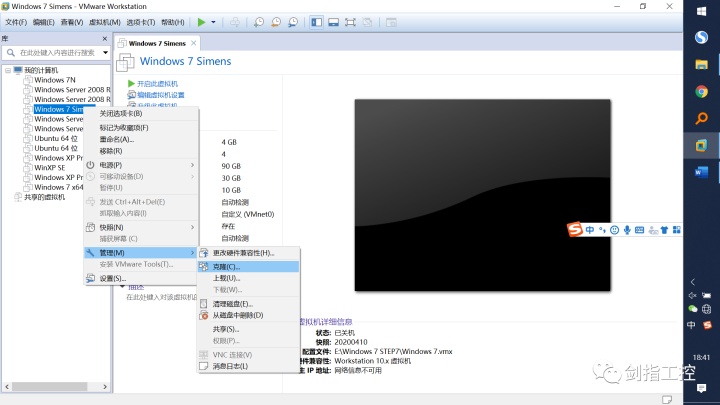Choose 重命名(A)... in context menu

(x=141, y=139)
